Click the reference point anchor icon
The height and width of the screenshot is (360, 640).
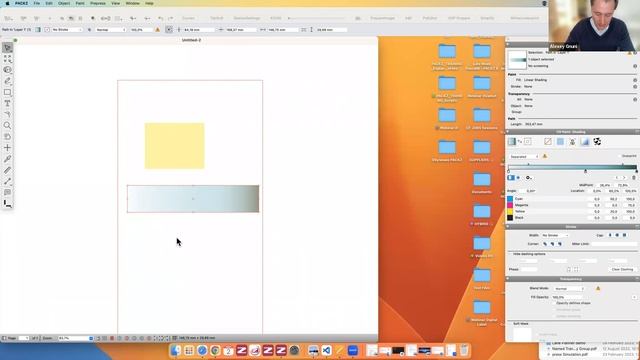pos(169,30)
